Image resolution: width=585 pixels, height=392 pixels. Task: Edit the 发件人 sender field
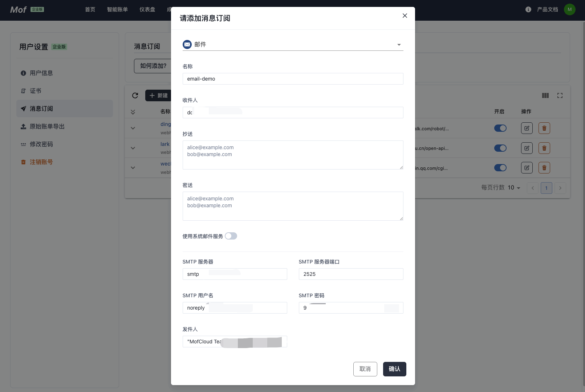pos(235,342)
